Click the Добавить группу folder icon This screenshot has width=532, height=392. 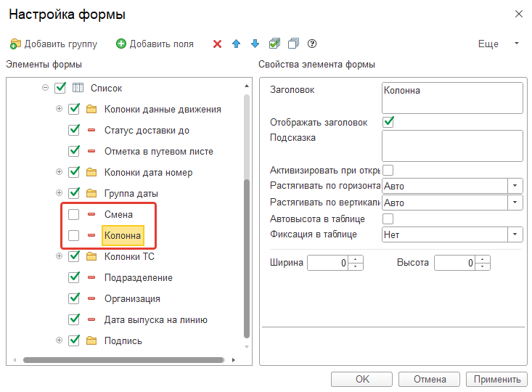pos(15,44)
